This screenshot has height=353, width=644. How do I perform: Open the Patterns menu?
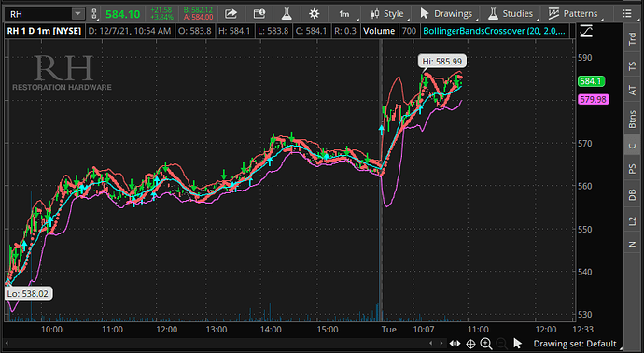tap(574, 14)
